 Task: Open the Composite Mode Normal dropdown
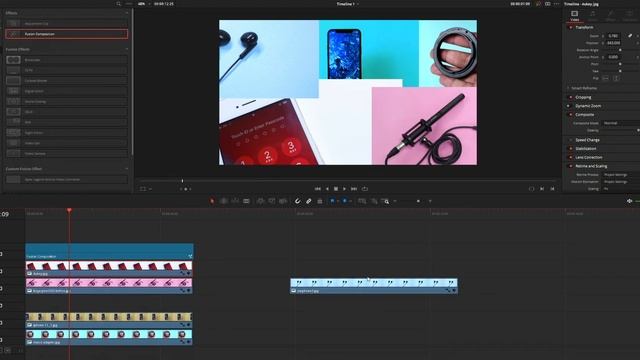tap(621, 123)
